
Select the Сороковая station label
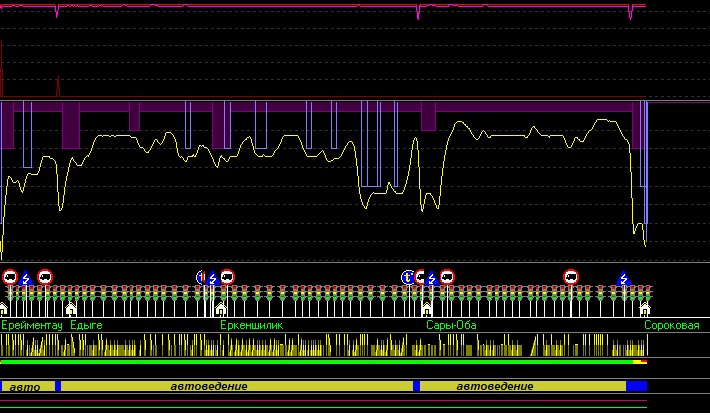[671, 326]
